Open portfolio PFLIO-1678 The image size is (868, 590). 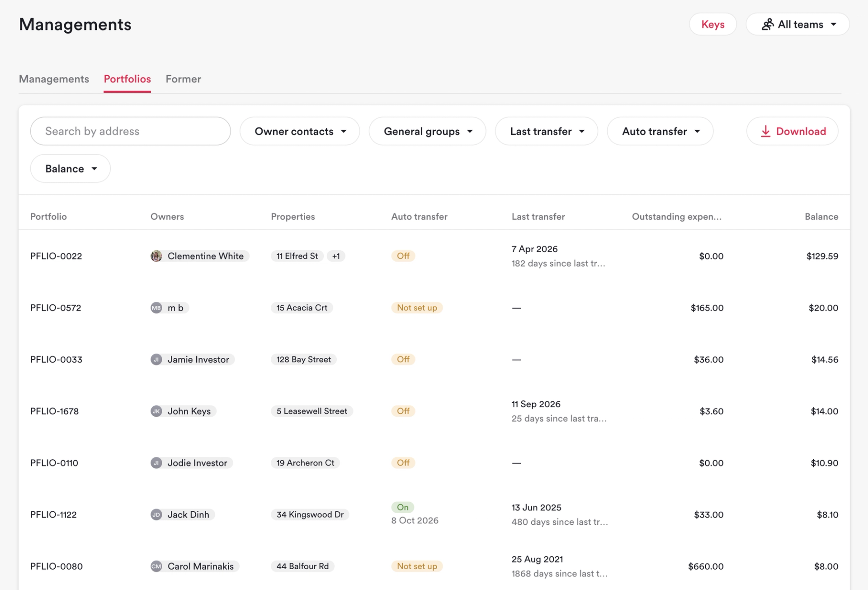(x=54, y=411)
